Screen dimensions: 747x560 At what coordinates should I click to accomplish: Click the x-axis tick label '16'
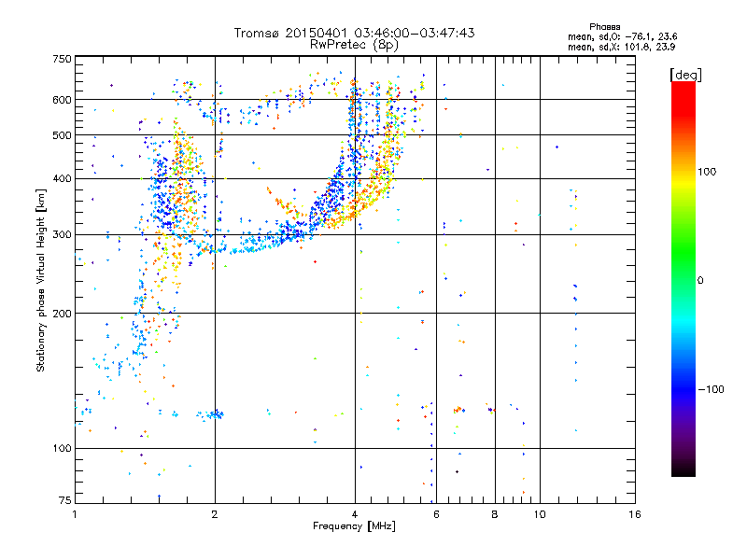point(635,514)
